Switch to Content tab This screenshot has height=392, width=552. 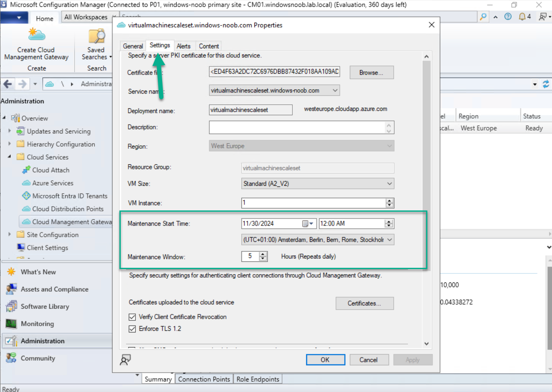pos(209,46)
